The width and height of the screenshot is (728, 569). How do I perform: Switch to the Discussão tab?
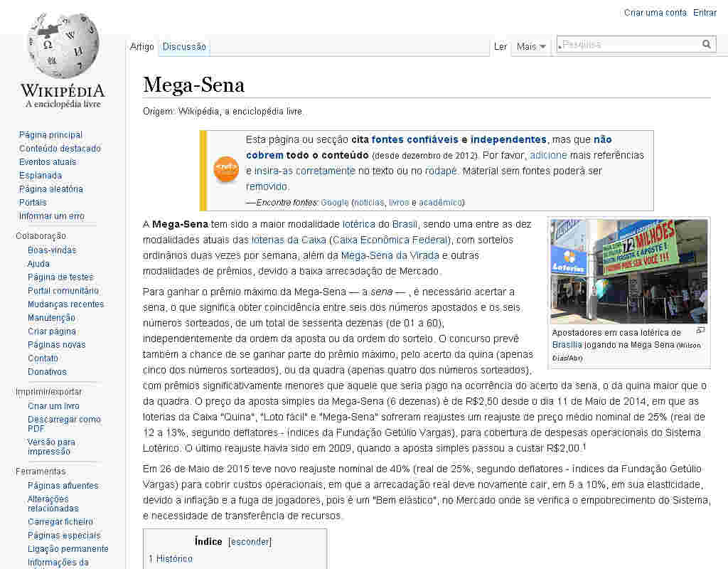pyautogui.click(x=184, y=46)
